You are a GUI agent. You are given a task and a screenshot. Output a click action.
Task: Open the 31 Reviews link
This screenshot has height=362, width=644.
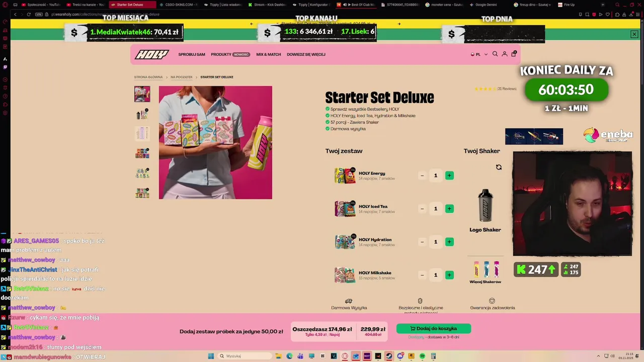(x=507, y=89)
